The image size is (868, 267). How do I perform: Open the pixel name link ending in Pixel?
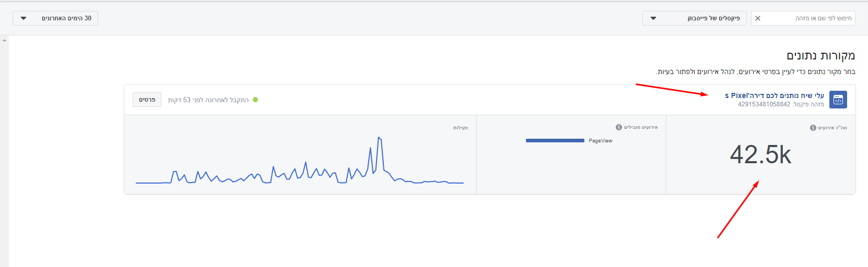click(x=774, y=95)
